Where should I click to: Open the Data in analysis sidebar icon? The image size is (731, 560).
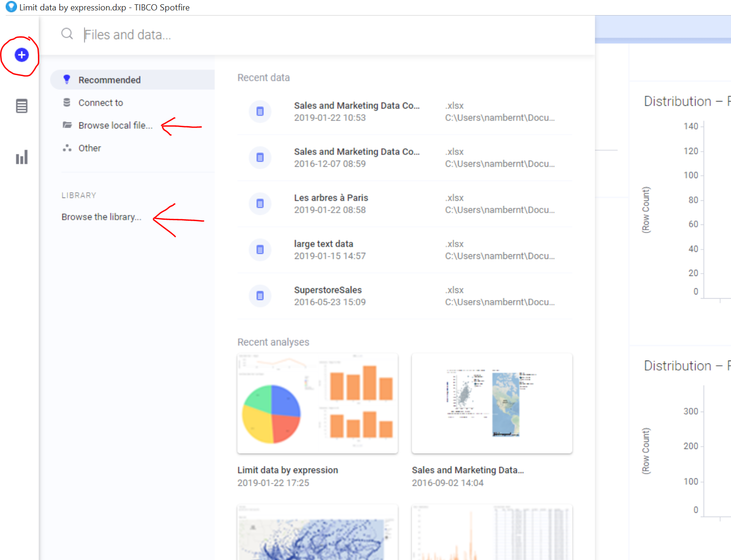coord(22,106)
